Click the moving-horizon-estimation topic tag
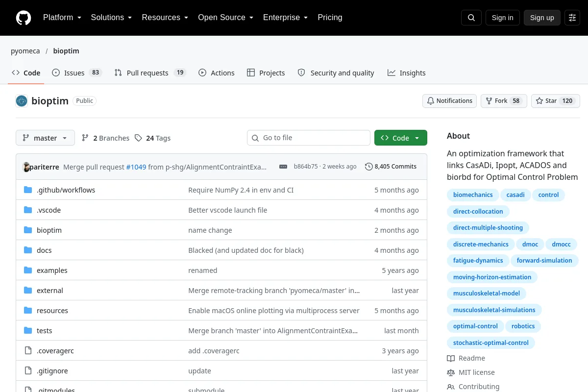Viewport: 588px width, 392px height. tap(492, 277)
